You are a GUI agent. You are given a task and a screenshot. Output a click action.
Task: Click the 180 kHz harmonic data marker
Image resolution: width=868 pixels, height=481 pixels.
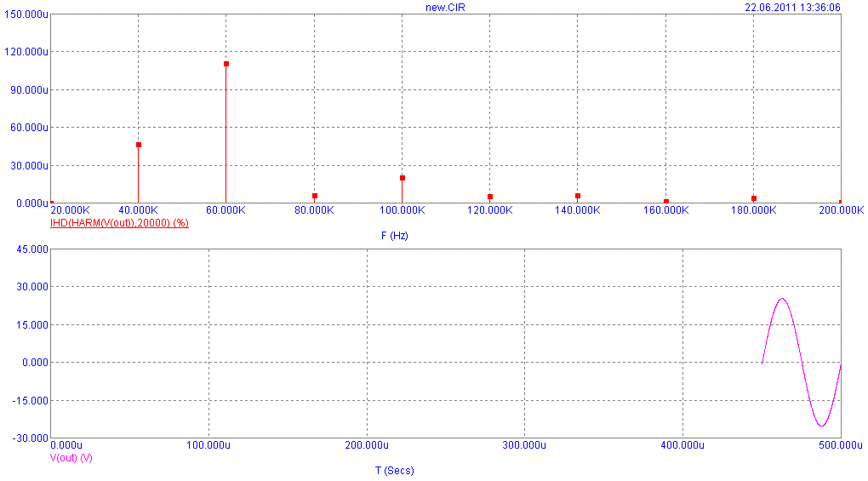click(x=753, y=198)
